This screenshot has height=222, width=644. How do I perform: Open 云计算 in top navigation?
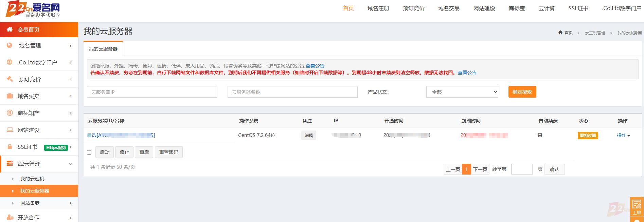(x=547, y=8)
